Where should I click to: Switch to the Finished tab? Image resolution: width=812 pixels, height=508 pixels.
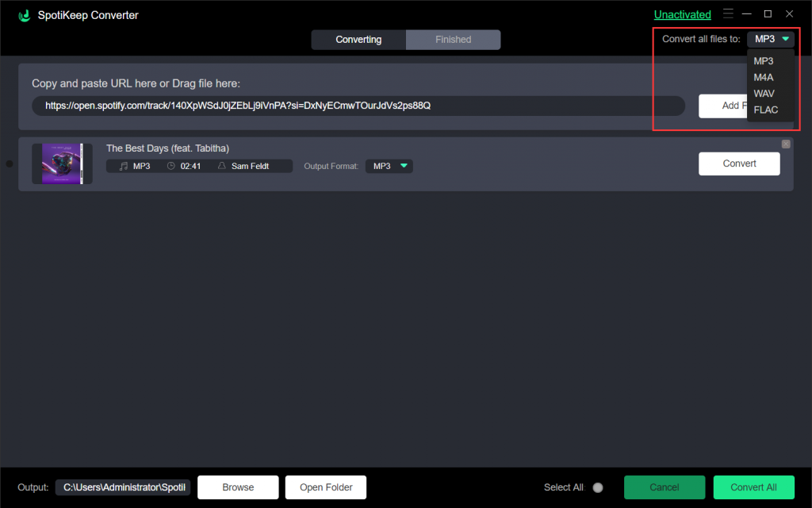tap(453, 40)
